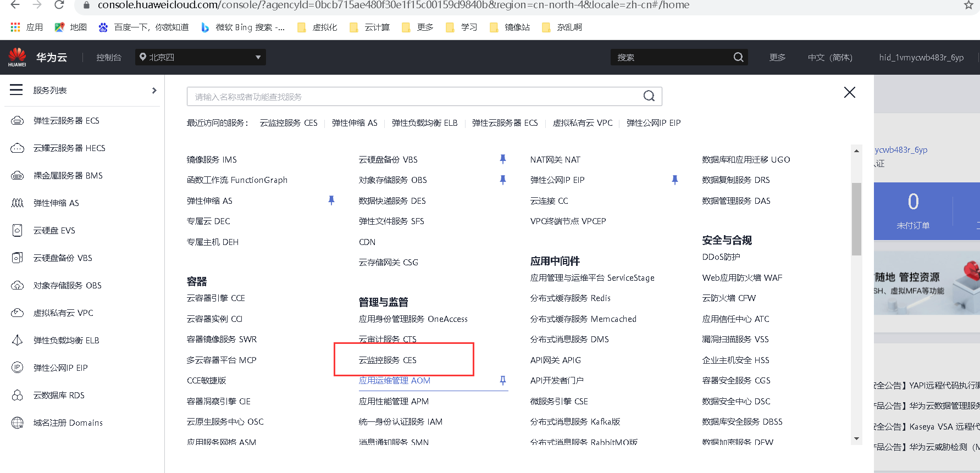The height and width of the screenshot is (473, 980).
Task: Click the BMS bare metal server icon
Action: (x=18, y=176)
